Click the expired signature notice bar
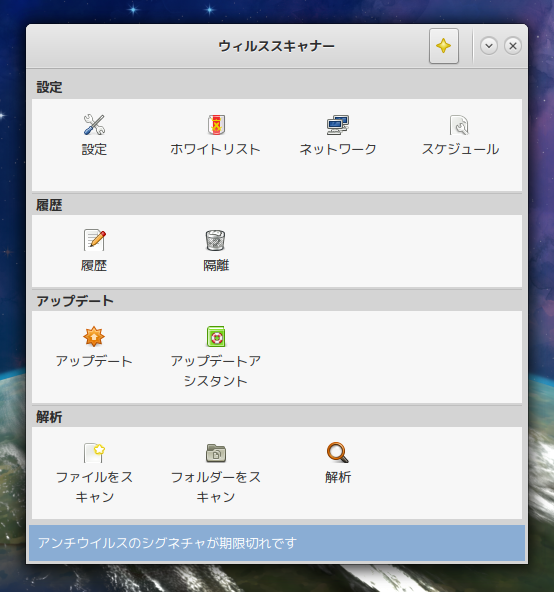This screenshot has width=554, height=592. click(x=277, y=543)
